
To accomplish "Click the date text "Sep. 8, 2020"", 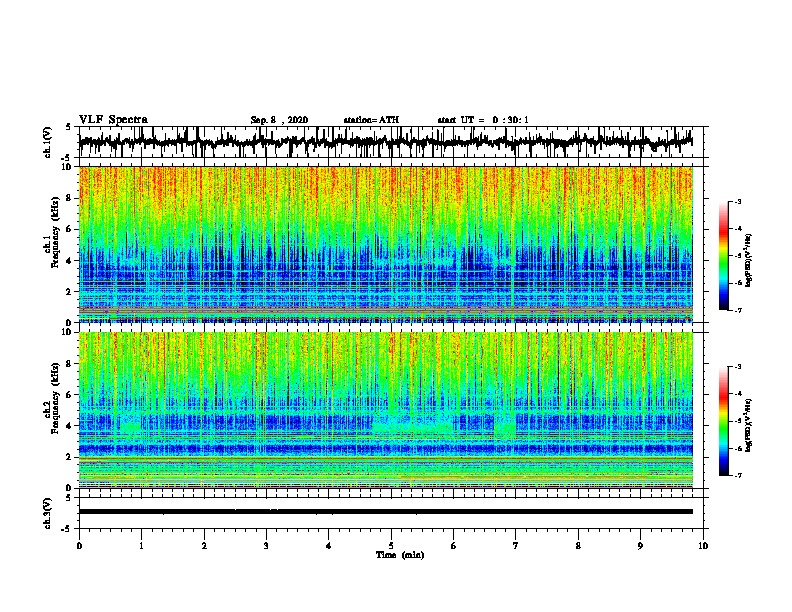I will pos(279,120).
